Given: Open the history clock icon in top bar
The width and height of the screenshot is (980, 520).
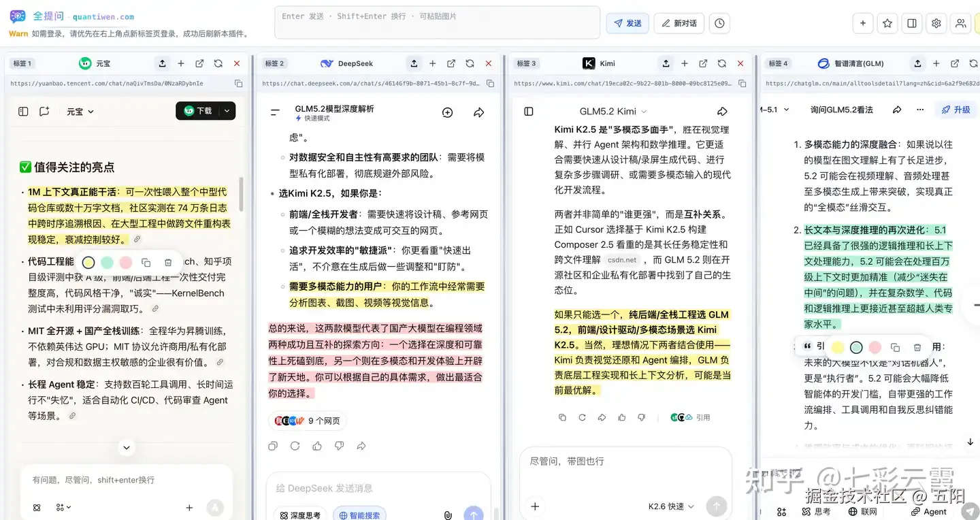Looking at the screenshot, I should click(719, 23).
